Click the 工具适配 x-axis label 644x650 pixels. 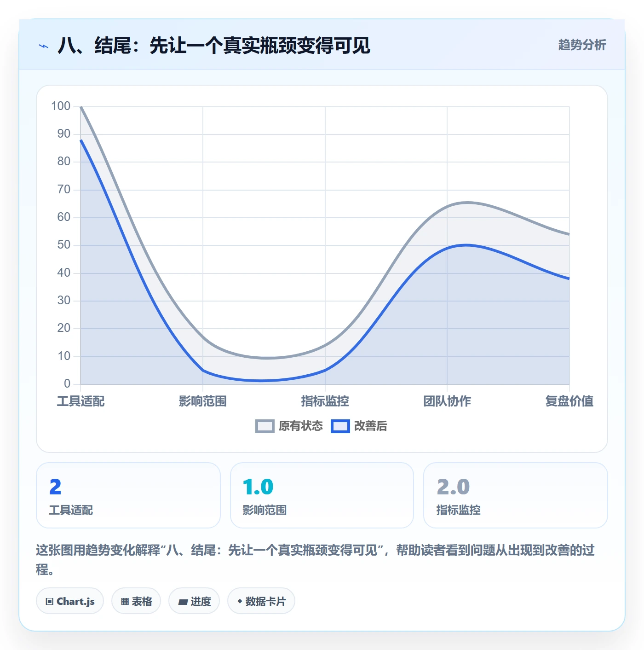[80, 401]
